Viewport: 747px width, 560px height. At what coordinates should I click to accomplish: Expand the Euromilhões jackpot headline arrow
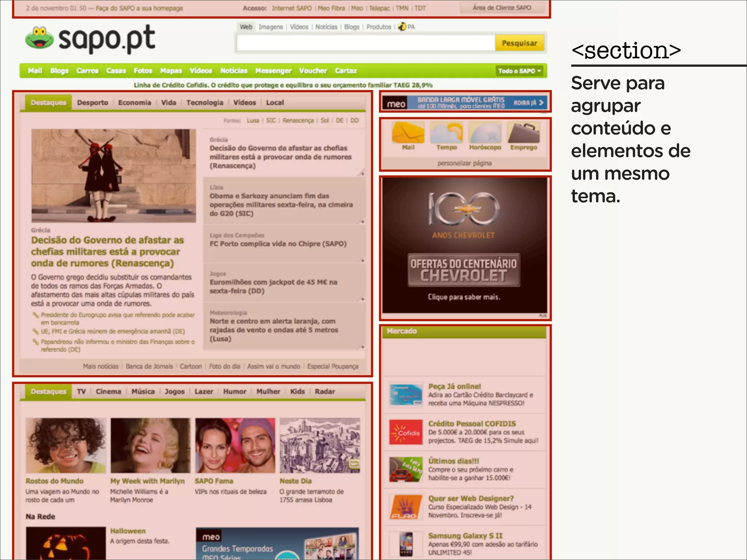[x=362, y=299]
